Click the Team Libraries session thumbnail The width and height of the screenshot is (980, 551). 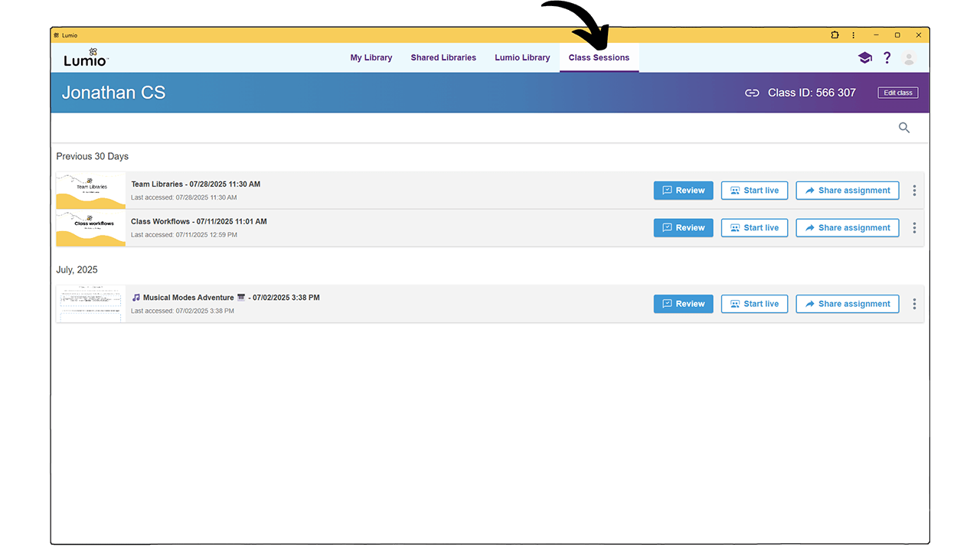pyautogui.click(x=90, y=190)
